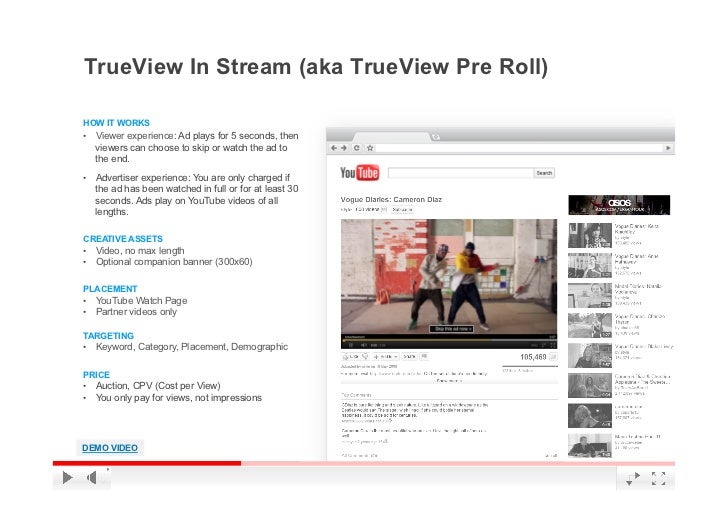
Task: Click the PLACEMENT heading
Action: (x=110, y=289)
